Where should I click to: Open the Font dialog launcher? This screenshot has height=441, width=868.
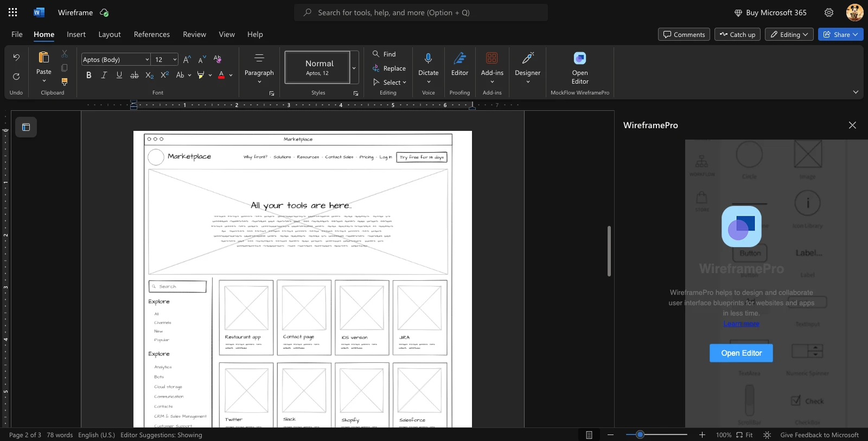coord(272,93)
